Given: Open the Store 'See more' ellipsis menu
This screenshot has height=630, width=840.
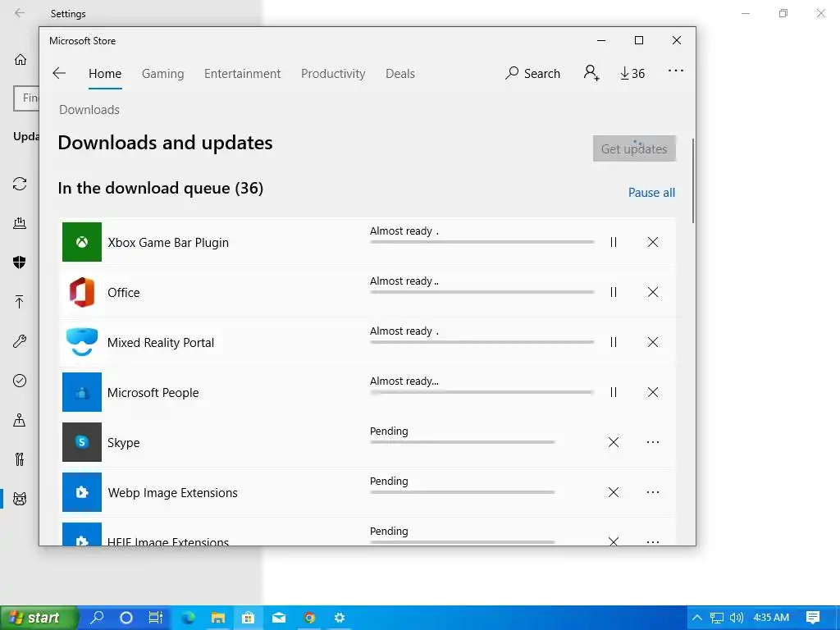Looking at the screenshot, I should tap(676, 71).
